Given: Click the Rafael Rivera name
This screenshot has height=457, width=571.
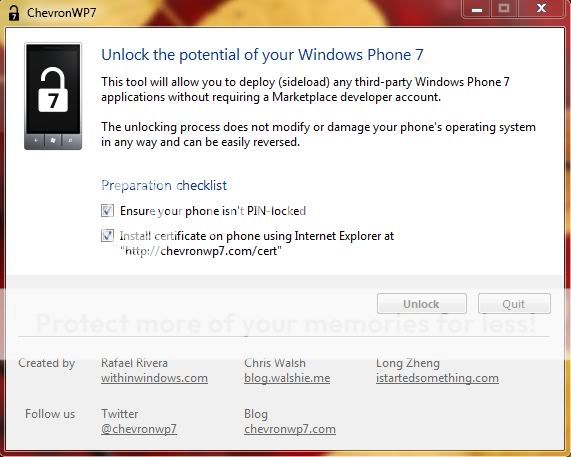Looking at the screenshot, I should pyautogui.click(x=134, y=363).
